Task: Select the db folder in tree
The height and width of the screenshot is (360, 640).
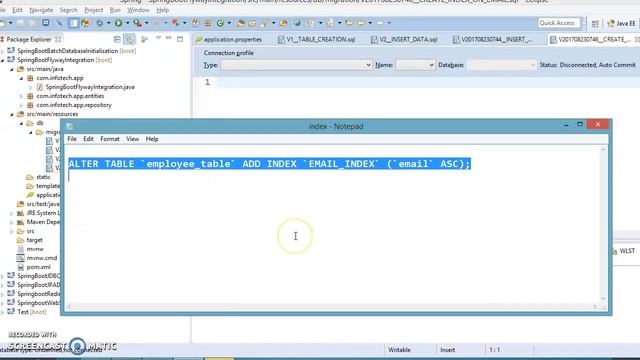Action: coord(39,123)
